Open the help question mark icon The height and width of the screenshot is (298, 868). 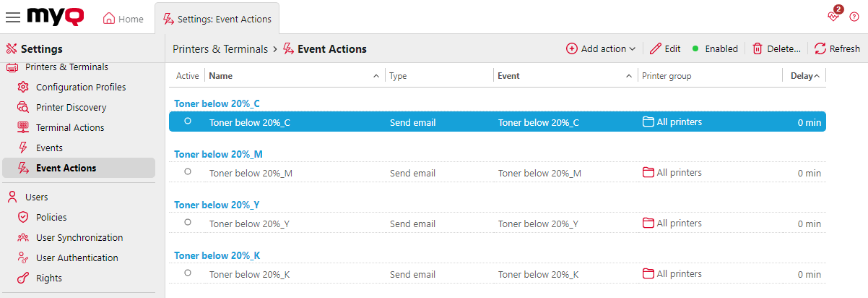[854, 17]
